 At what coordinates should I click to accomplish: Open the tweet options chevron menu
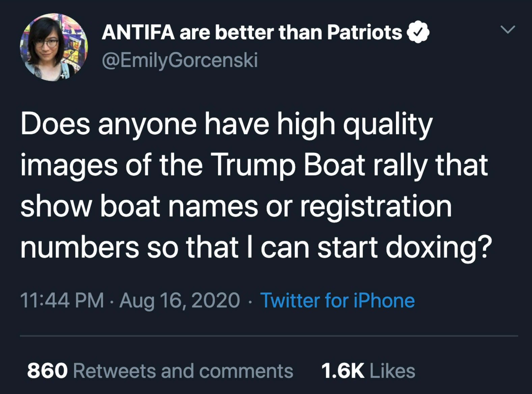508,30
